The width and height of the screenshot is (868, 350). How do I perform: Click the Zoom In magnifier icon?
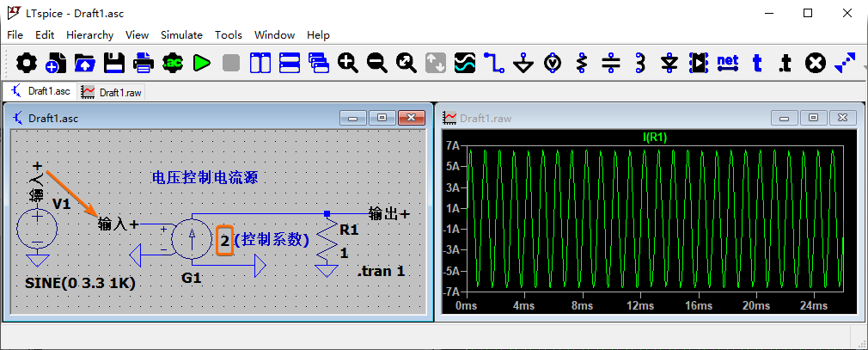(x=348, y=63)
